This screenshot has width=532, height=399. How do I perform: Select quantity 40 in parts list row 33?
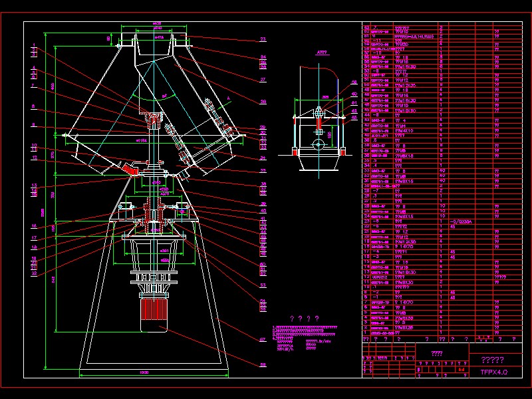tap(442, 171)
